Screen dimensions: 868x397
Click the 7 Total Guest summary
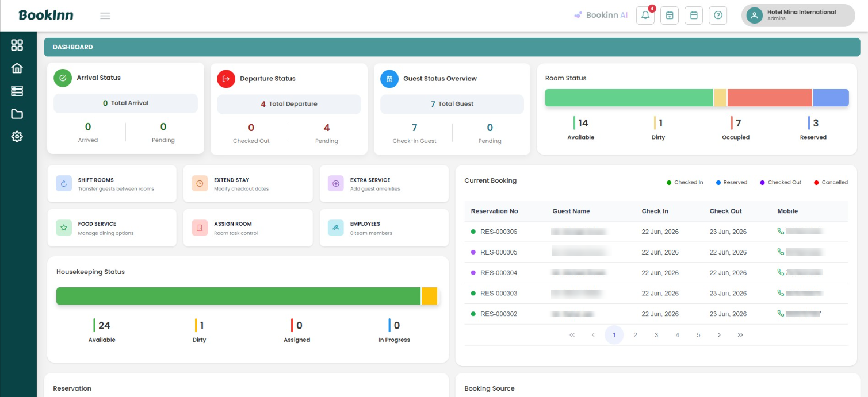click(x=452, y=104)
